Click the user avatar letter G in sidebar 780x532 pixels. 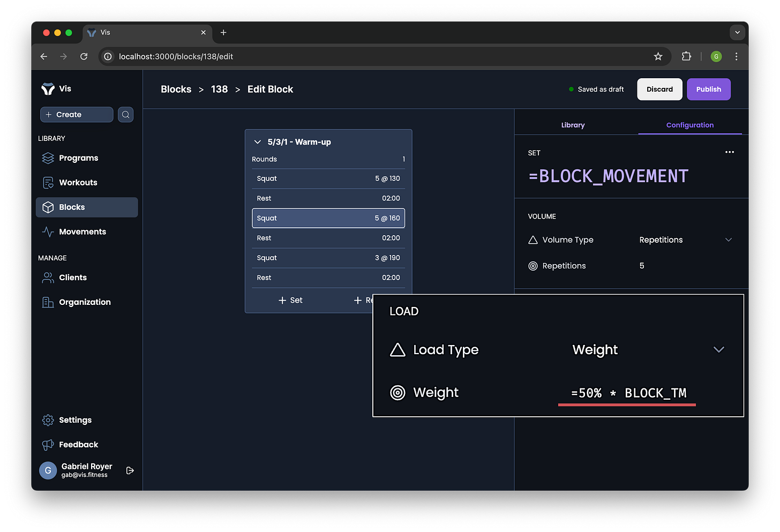pos(48,470)
